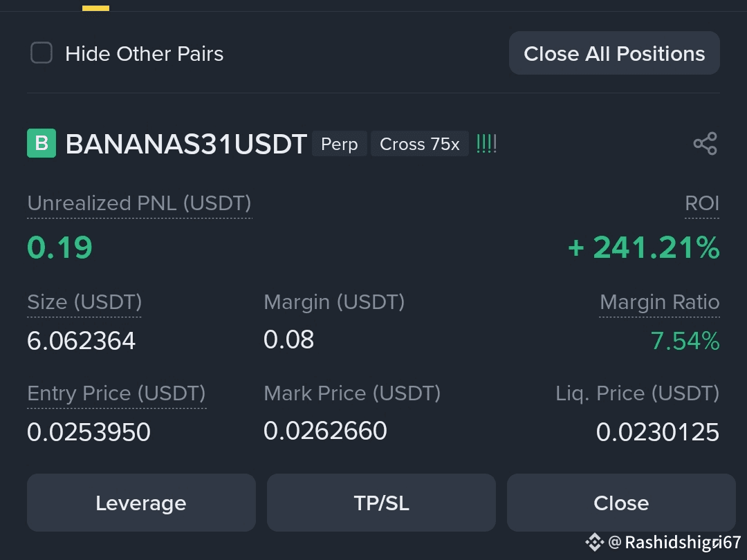747x560 pixels.
Task: Open the BANANAS31USDT pair title
Action: [x=186, y=144]
